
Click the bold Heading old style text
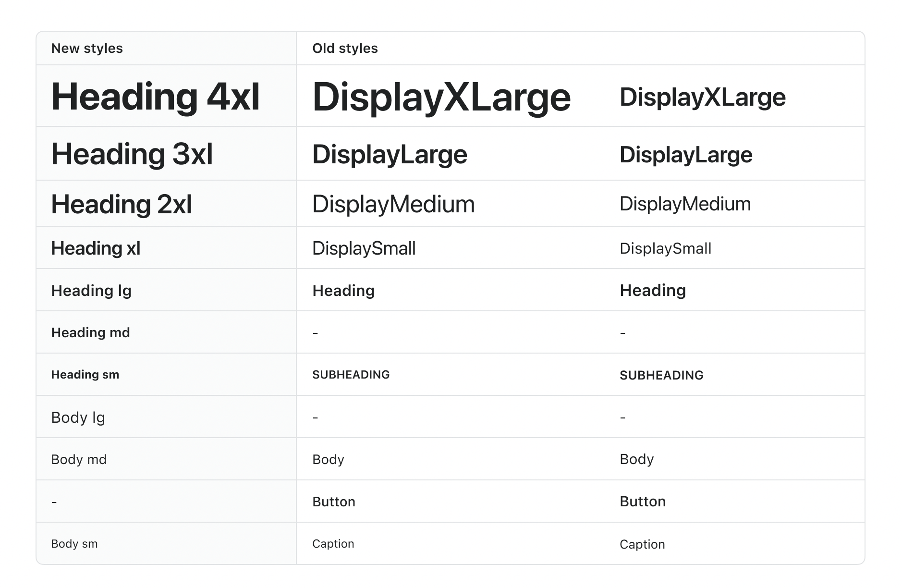[343, 290]
